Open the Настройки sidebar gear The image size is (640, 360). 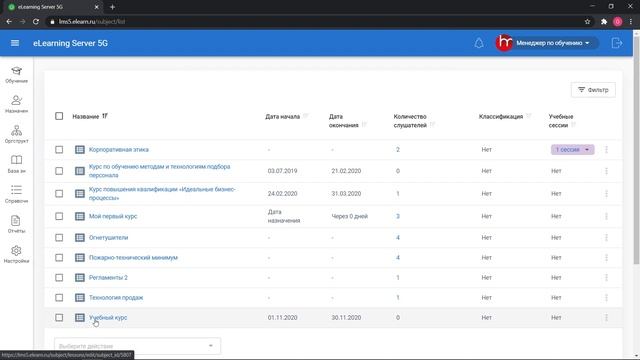pyautogui.click(x=16, y=254)
